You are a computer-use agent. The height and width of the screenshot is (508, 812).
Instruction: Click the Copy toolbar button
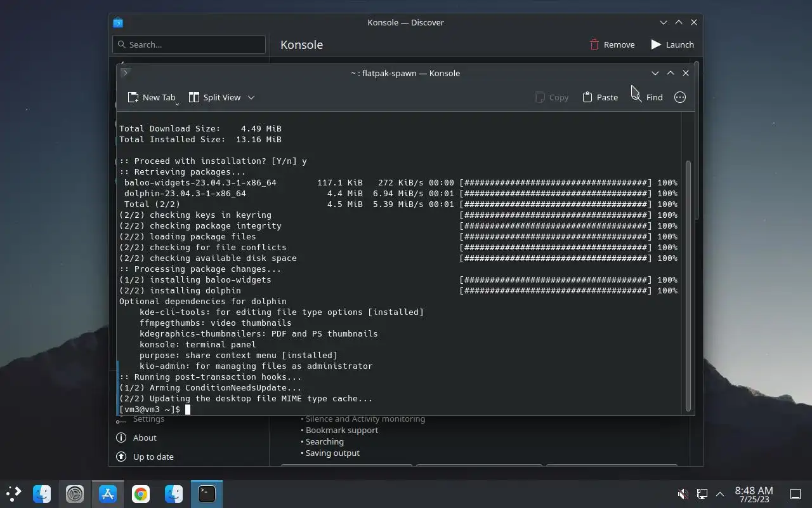coord(551,97)
